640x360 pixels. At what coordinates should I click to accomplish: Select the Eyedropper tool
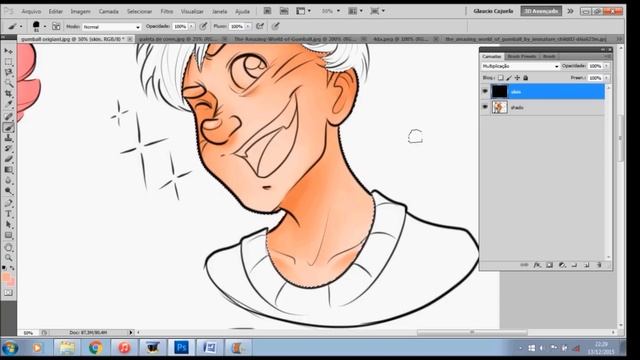[8, 104]
